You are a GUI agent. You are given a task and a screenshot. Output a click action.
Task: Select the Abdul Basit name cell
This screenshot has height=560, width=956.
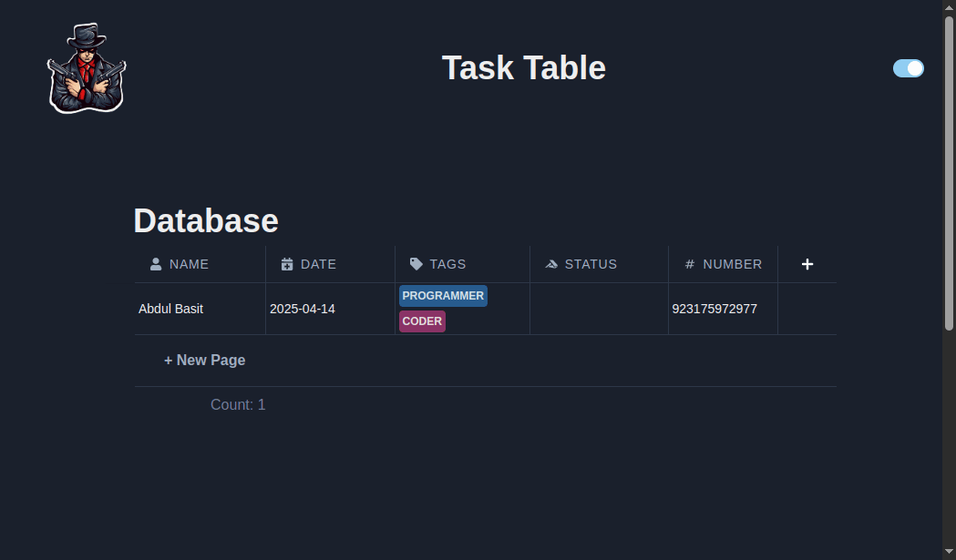coord(170,309)
